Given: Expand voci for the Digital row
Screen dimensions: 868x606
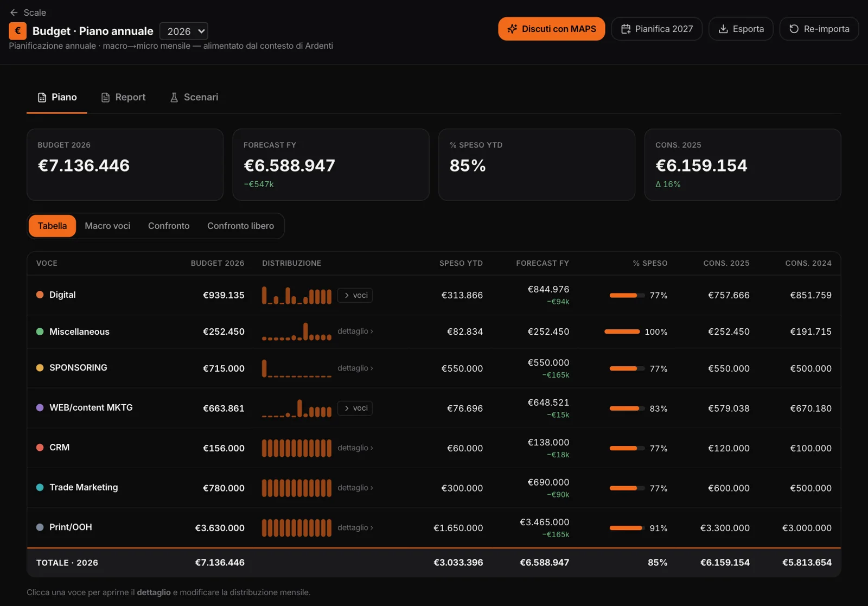Looking at the screenshot, I should pyautogui.click(x=355, y=295).
